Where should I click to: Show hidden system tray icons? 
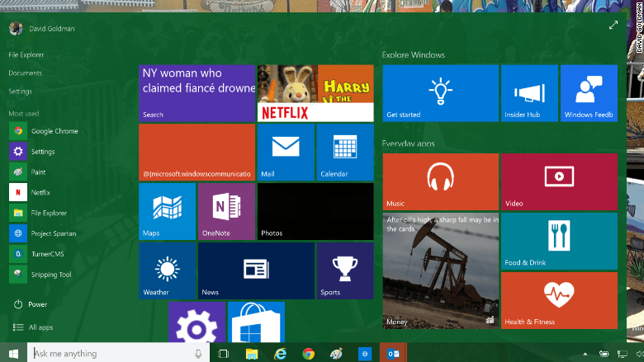tap(585, 354)
